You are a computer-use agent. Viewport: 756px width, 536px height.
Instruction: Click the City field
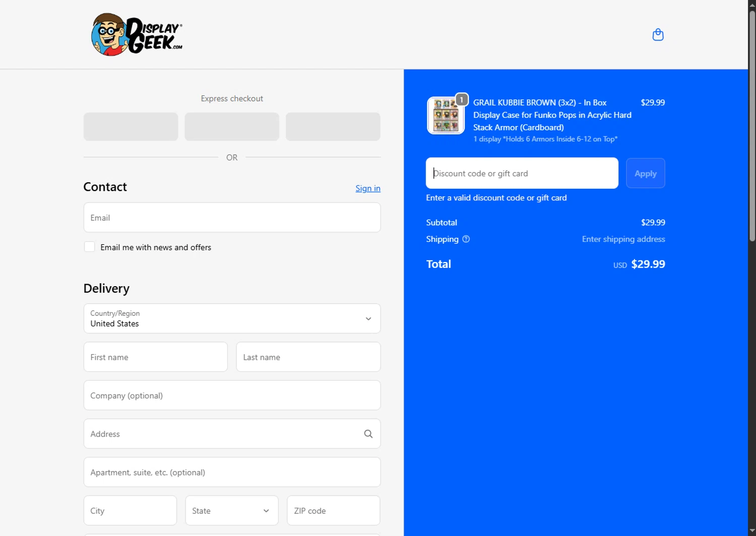(130, 510)
